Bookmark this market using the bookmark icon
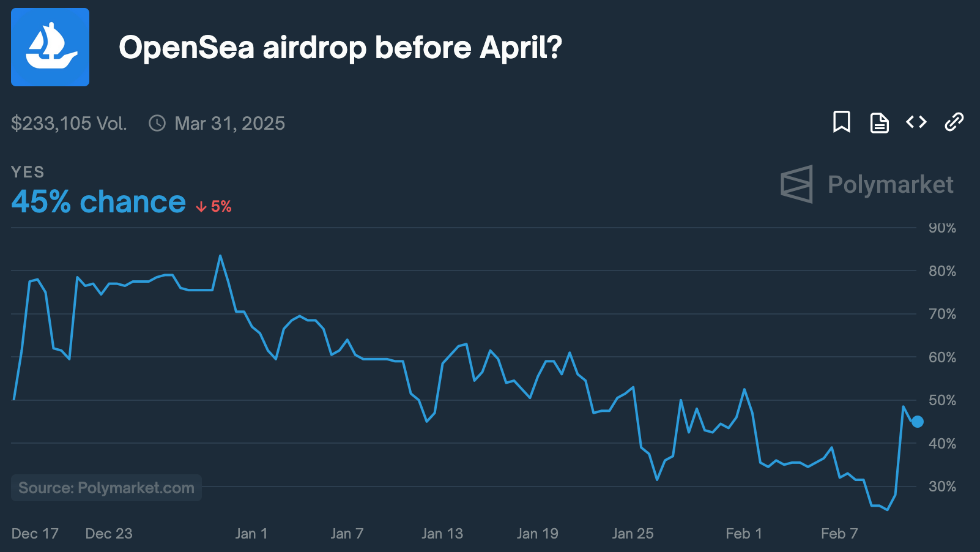Image resolution: width=980 pixels, height=552 pixels. click(842, 122)
